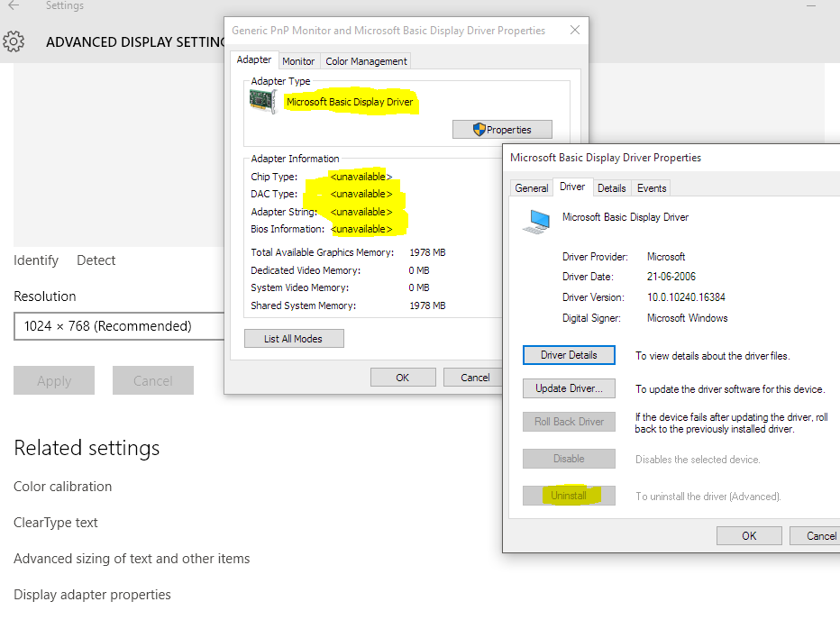
Task: Click the Detect link
Action: click(x=96, y=260)
